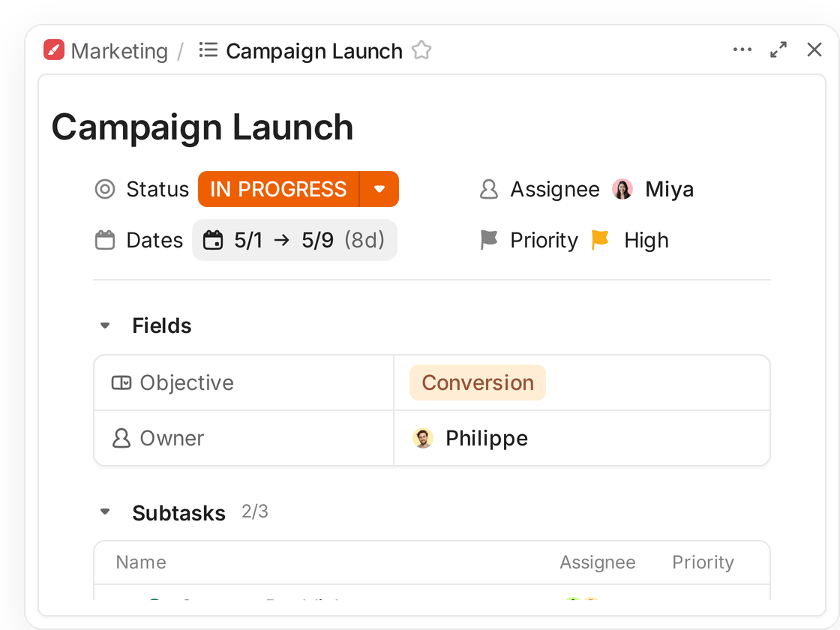The width and height of the screenshot is (840, 630).
Task: Open the 5/1 to 5/9 date picker
Action: (x=295, y=240)
